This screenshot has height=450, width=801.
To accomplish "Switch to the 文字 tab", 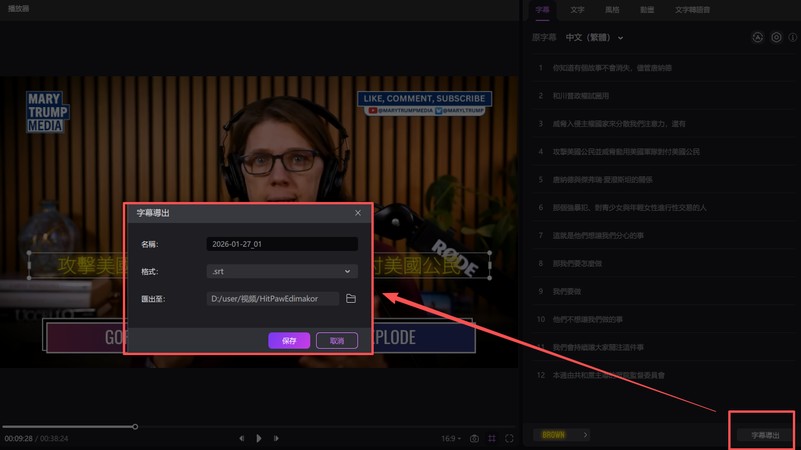I will pyautogui.click(x=577, y=10).
